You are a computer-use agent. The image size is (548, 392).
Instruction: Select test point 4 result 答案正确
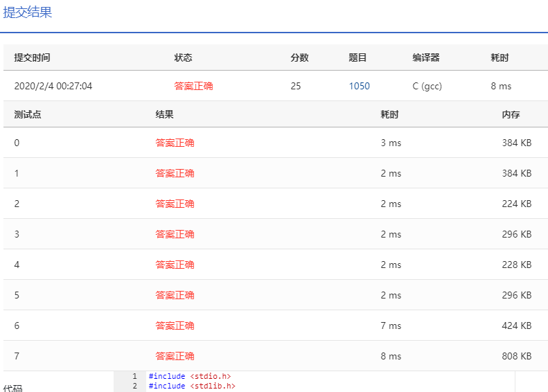(x=175, y=265)
